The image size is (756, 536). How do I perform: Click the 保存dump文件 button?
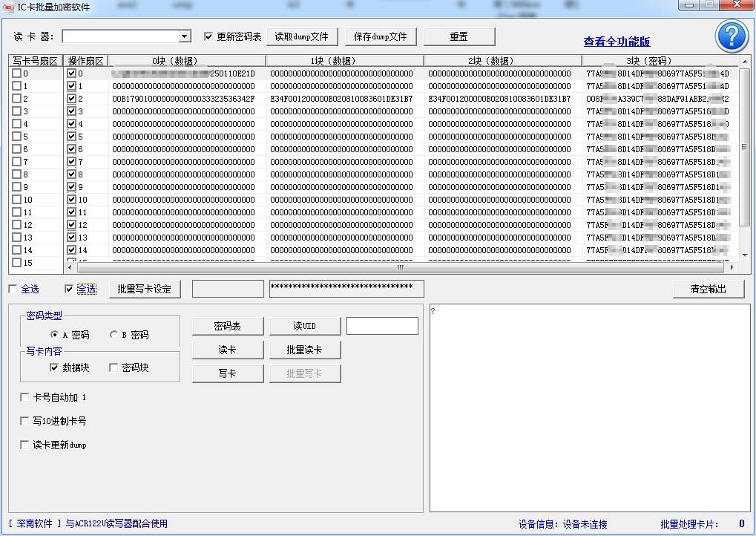381,36
